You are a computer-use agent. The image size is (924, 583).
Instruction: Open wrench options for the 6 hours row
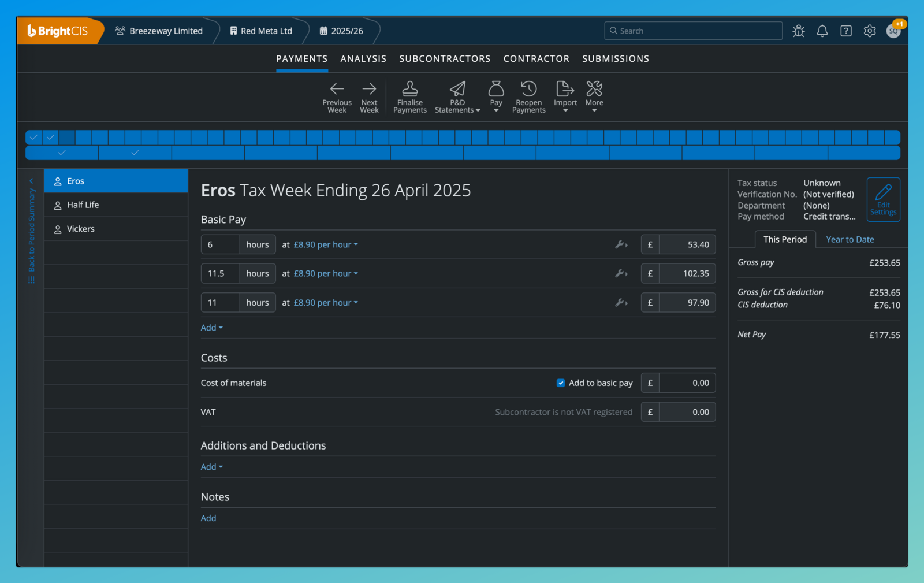621,245
